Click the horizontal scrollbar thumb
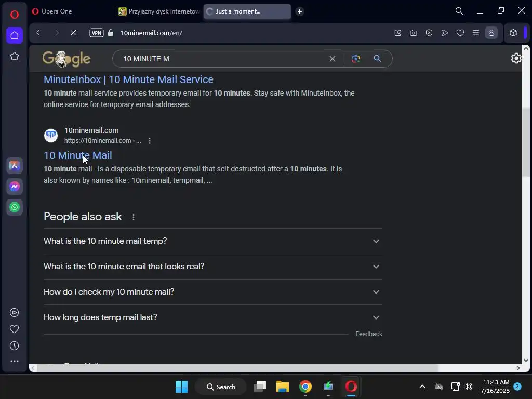Image resolution: width=532 pixels, height=399 pixels. click(x=237, y=368)
